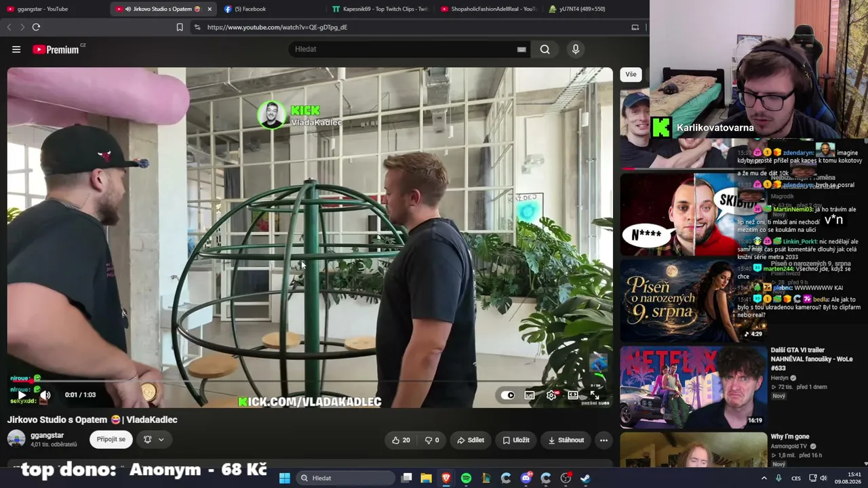Share the video with Sdílet
The width and height of the screenshot is (868, 488).
[471, 440]
